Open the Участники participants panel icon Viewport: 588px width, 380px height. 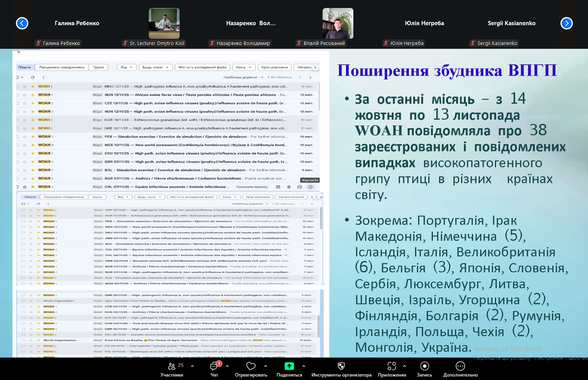pyautogui.click(x=172, y=366)
